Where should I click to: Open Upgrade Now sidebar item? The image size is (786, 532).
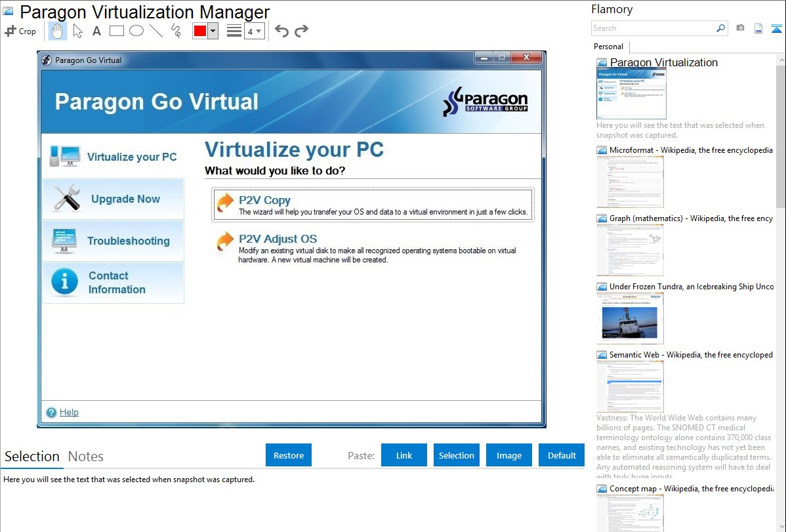coord(114,199)
